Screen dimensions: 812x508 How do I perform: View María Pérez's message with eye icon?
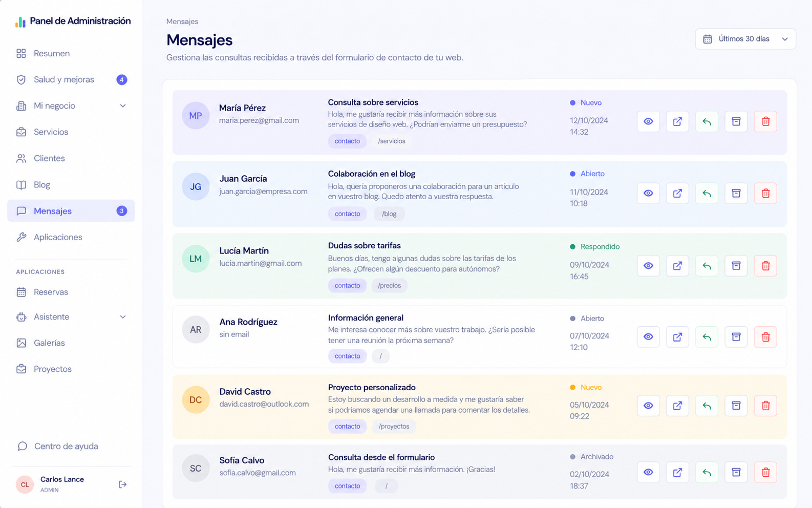click(x=648, y=121)
